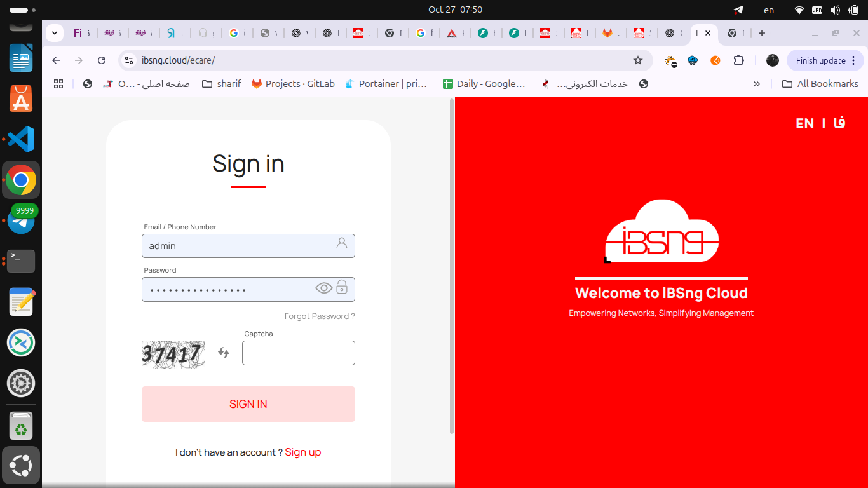
Task: Toggle password visibility with the eye icon
Action: 323,288
